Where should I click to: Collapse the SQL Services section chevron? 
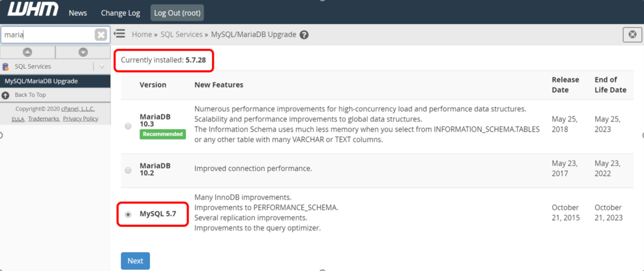tap(102, 67)
